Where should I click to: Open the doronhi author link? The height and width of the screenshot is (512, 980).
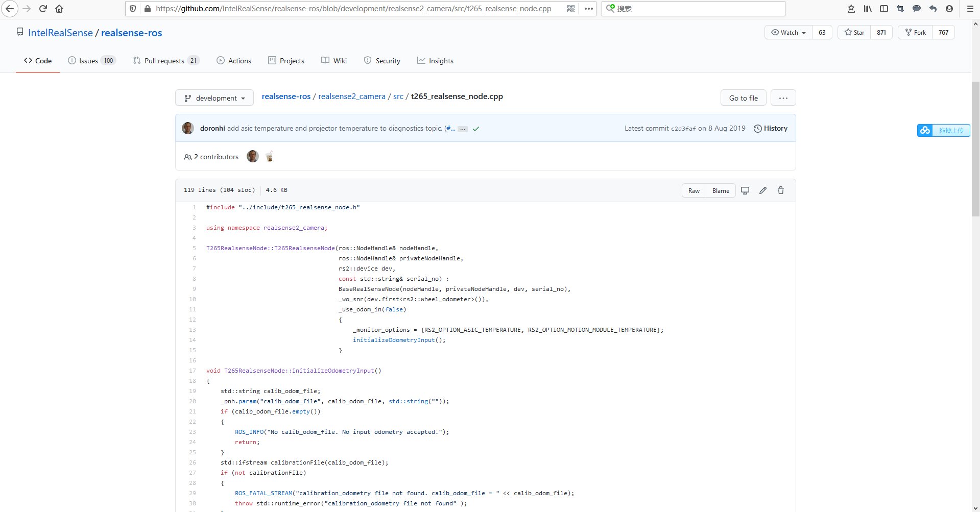click(x=212, y=128)
